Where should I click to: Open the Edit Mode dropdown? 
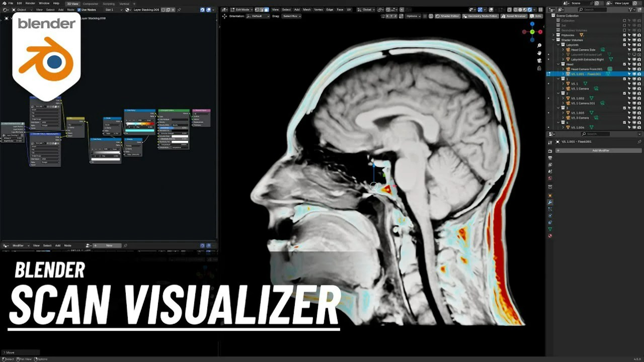(244, 10)
